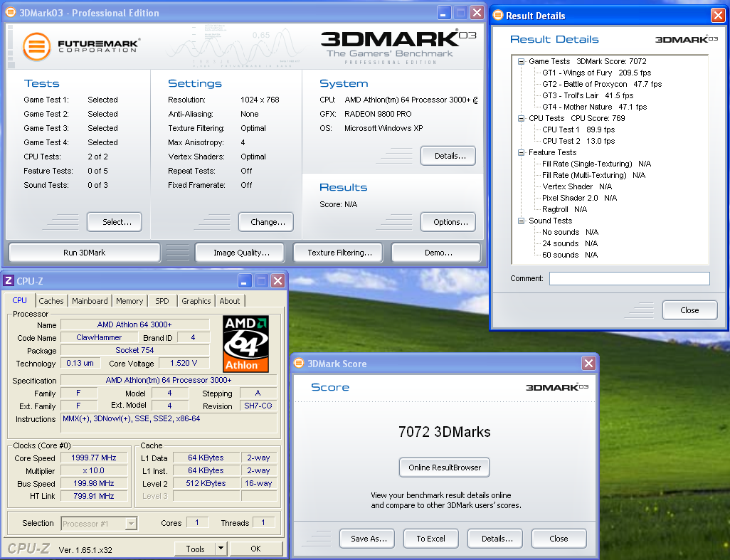Click the Run 3DMark button
The width and height of the screenshot is (730, 560).
coord(84,253)
